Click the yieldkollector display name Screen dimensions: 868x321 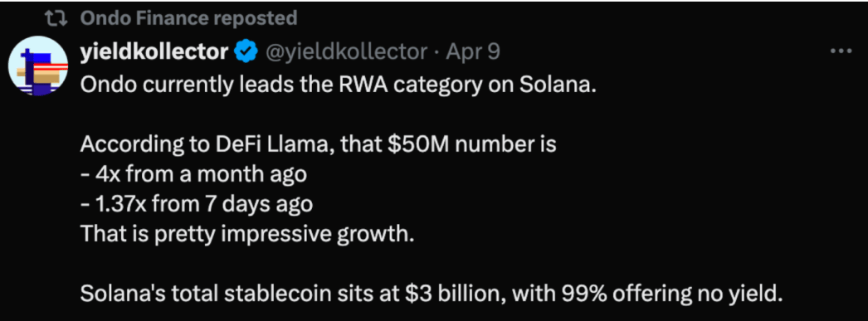coord(154,52)
